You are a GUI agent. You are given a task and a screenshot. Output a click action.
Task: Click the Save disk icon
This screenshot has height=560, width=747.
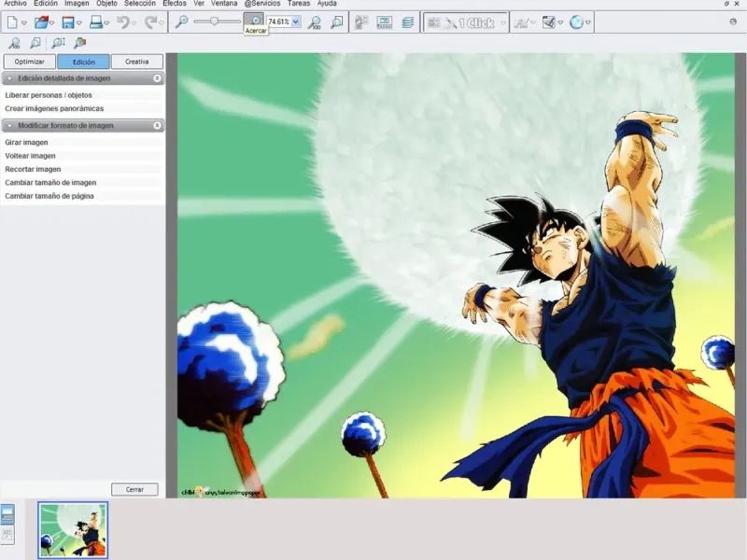pos(68,21)
